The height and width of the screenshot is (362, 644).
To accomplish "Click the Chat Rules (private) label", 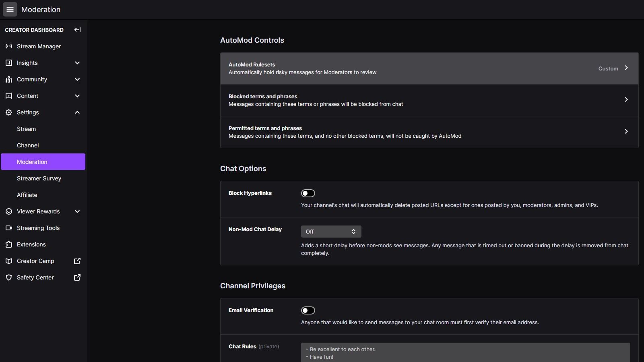I will (x=254, y=347).
